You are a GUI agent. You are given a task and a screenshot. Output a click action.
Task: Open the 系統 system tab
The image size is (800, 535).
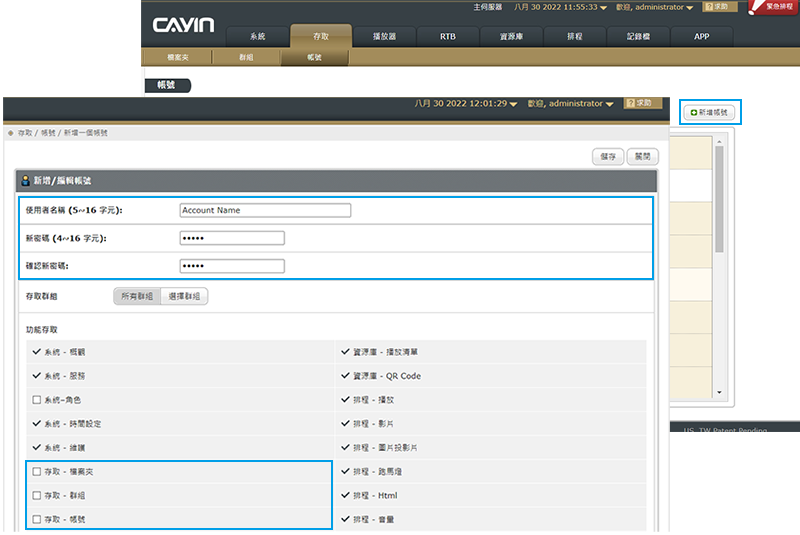[257, 36]
